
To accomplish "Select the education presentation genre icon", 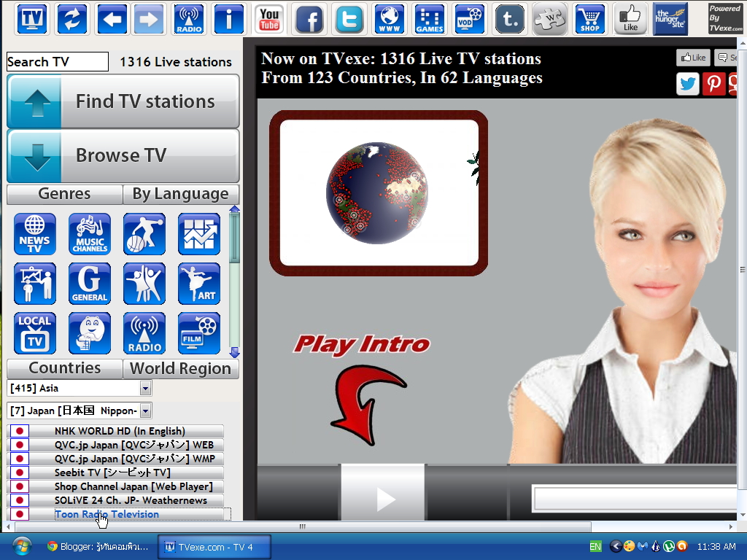I will pos(35,284).
